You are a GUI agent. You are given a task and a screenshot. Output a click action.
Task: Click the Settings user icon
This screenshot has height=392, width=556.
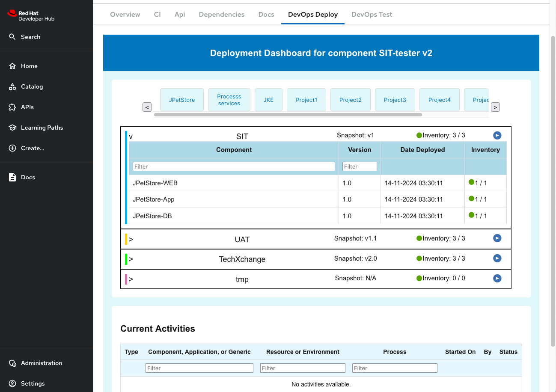point(12,383)
